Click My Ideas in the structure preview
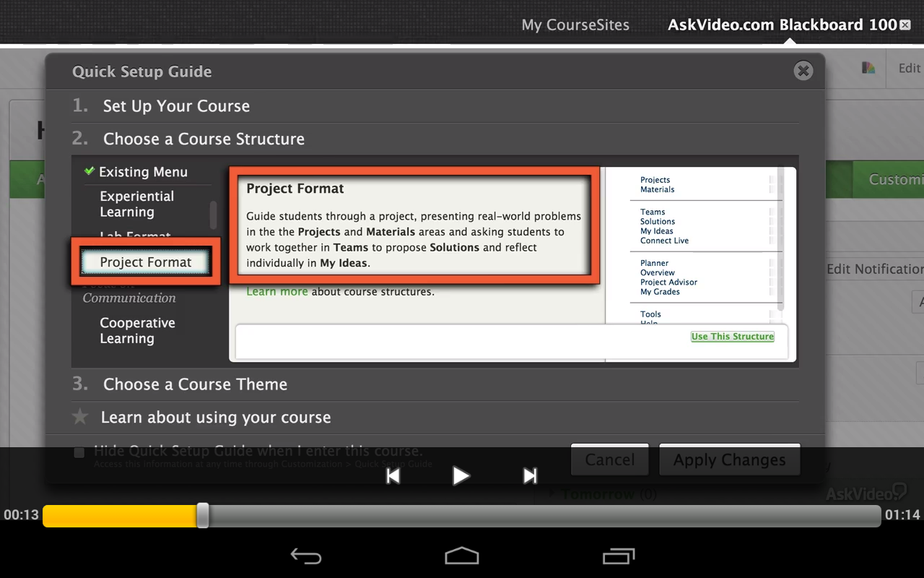Viewport: 924px width, 578px height. click(x=657, y=231)
